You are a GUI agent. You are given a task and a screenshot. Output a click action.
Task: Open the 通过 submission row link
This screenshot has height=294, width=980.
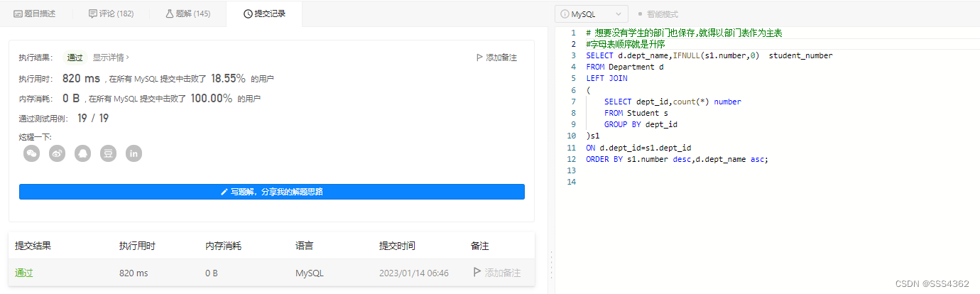[24, 273]
